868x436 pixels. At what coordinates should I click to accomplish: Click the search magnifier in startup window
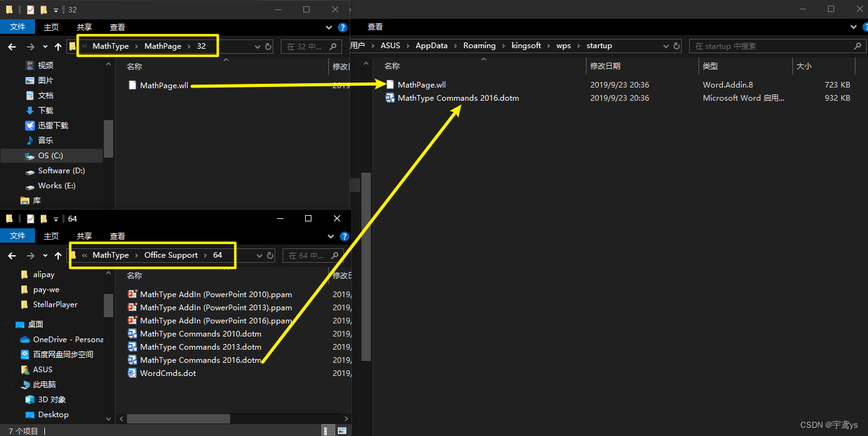(x=857, y=46)
